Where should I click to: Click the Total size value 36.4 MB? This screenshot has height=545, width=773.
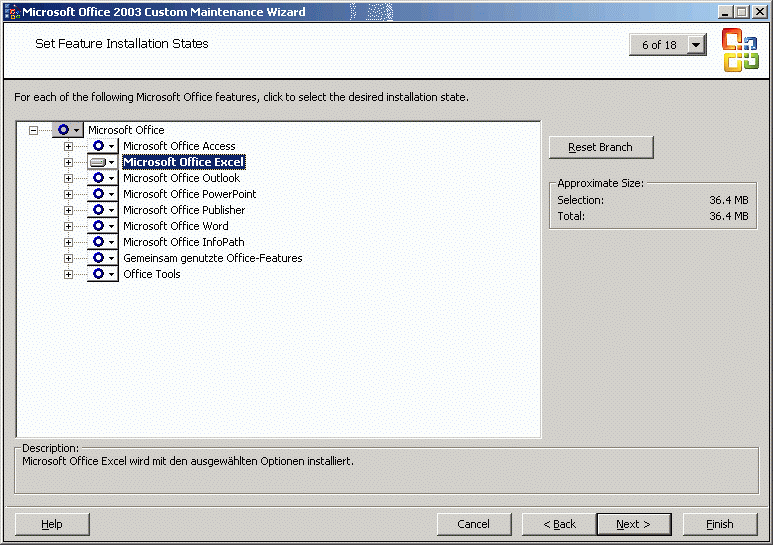click(x=729, y=216)
